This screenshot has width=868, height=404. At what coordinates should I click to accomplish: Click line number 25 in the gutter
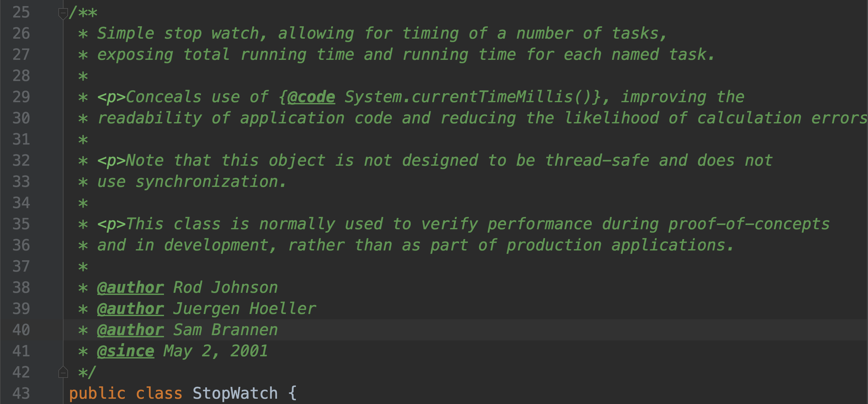click(21, 12)
